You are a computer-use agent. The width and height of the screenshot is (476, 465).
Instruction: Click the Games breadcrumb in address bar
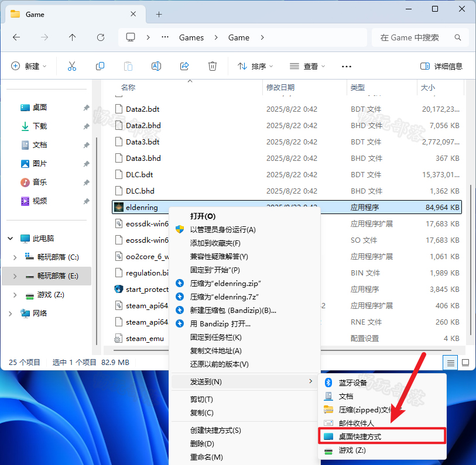tap(191, 37)
